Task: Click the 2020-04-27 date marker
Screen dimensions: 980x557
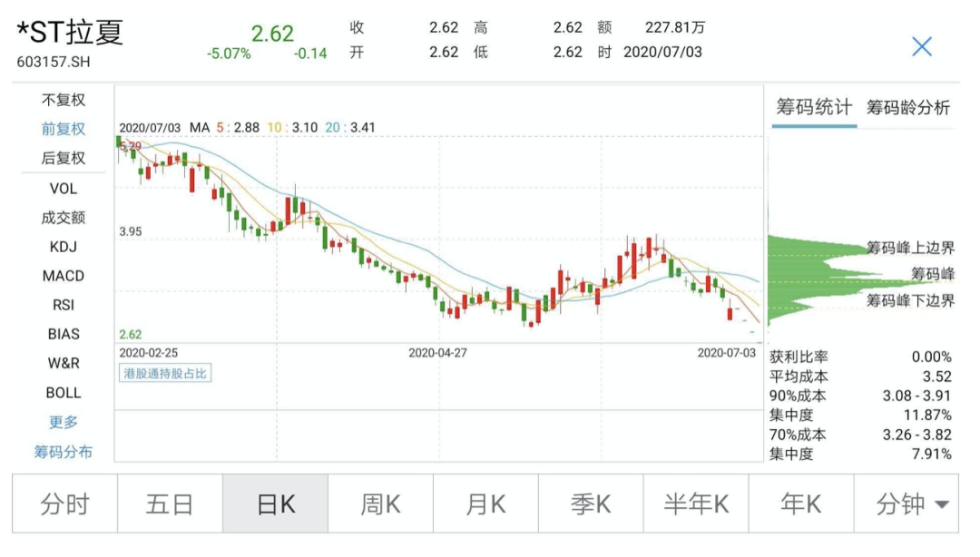Action: (437, 352)
